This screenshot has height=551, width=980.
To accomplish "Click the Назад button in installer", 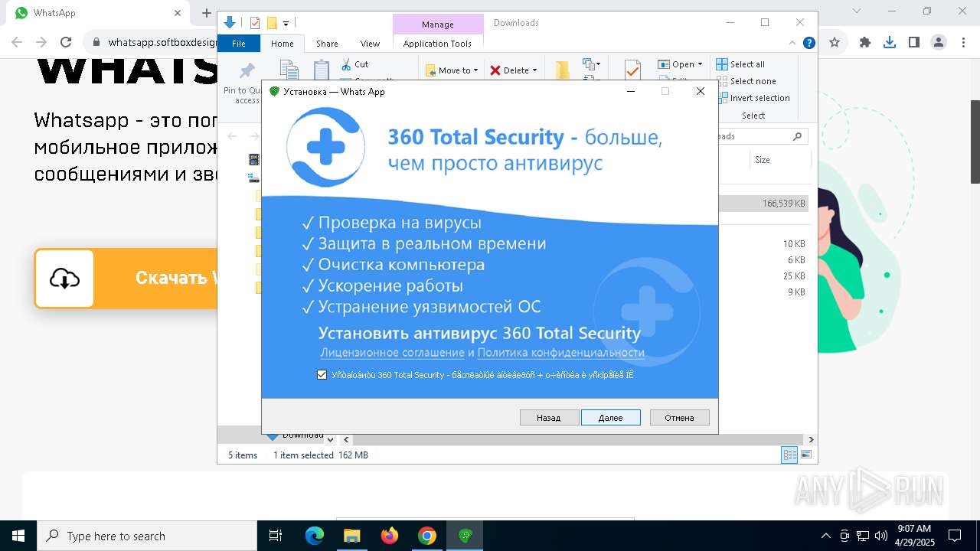I will tap(549, 418).
